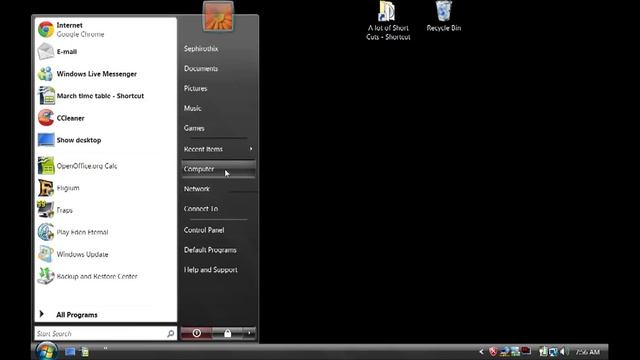The width and height of the screenshot is (640, 360).
Task: Open A lot of Short Cuts desktop shortcut
Action: coord(388,20)
